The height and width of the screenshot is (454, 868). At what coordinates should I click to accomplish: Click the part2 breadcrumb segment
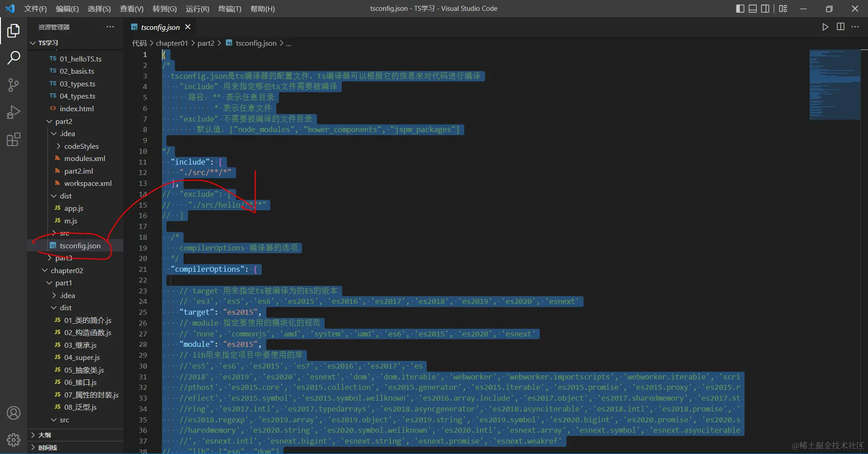click(x=206, y=43)
